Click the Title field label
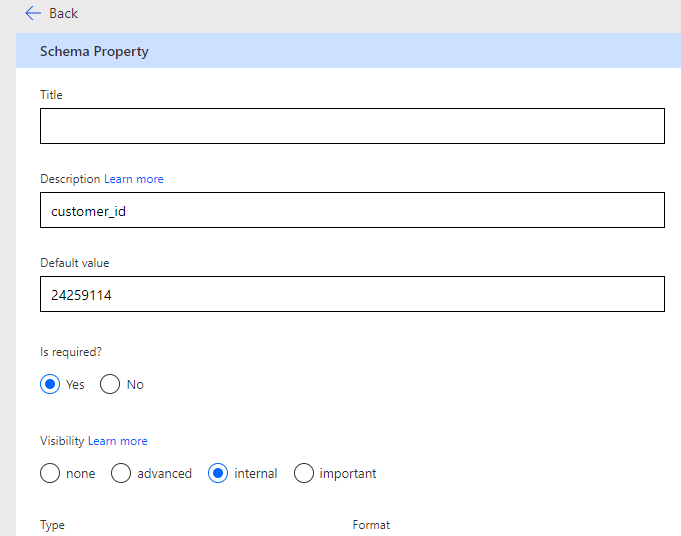Viewport: 681px width, 536px height. 51,95
